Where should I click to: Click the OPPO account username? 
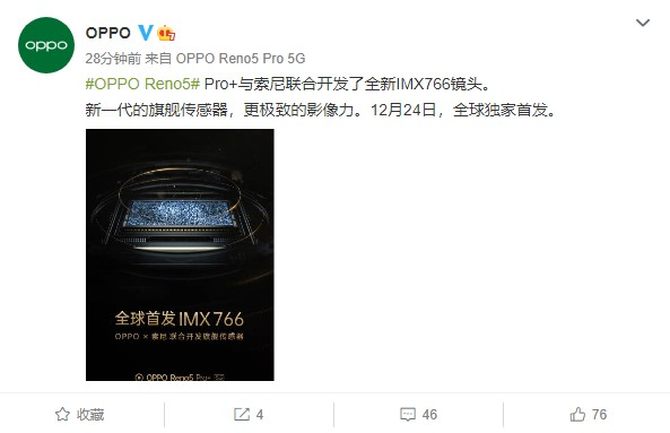[108, 33]
